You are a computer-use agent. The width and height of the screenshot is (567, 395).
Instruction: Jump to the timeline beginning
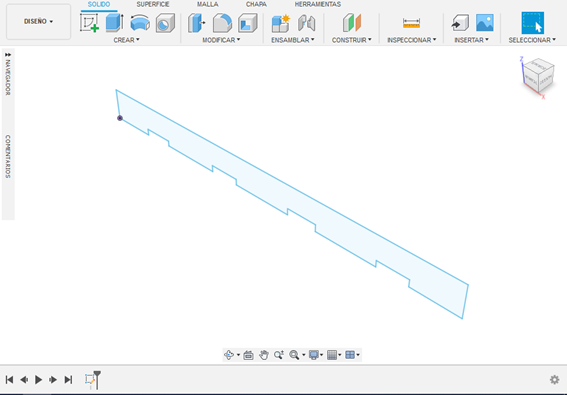click(9, 379)
